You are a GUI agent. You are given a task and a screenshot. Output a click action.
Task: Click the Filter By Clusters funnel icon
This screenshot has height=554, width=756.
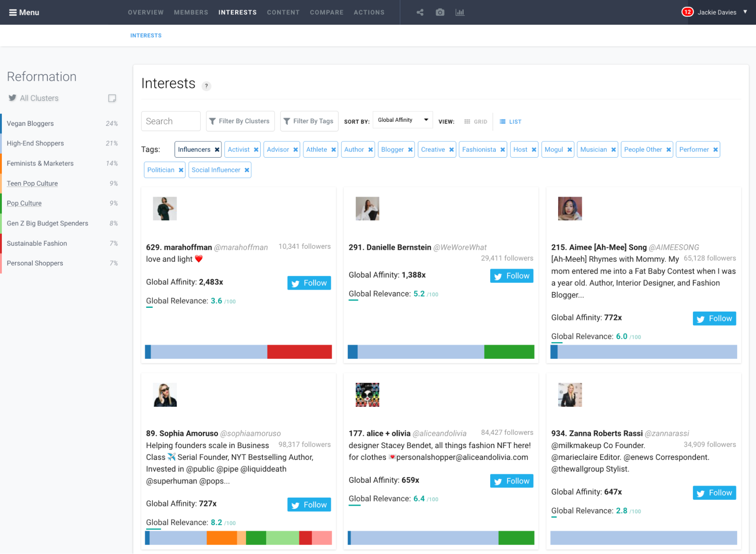[213, 121]
